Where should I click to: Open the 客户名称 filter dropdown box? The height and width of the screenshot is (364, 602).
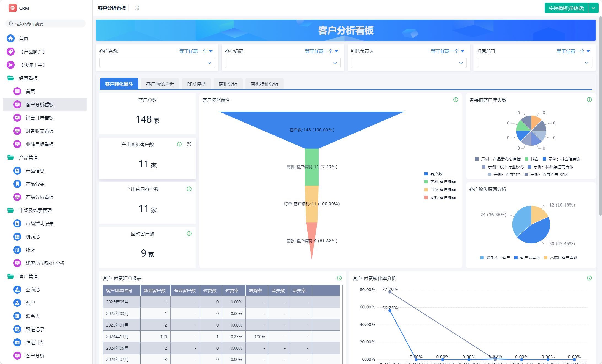157,63
